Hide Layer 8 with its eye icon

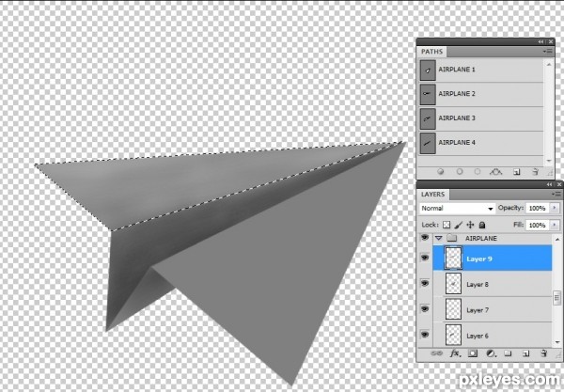point(425,283)
